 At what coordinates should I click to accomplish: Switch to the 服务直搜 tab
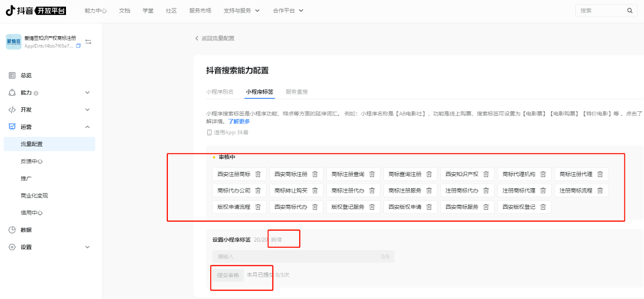tap(297, 91)
